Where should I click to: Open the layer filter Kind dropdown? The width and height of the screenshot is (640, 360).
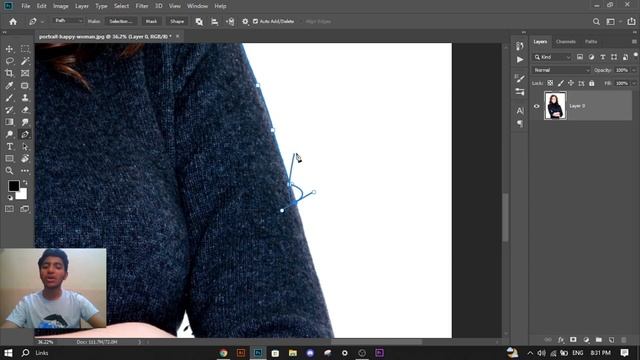pos(552,58)
